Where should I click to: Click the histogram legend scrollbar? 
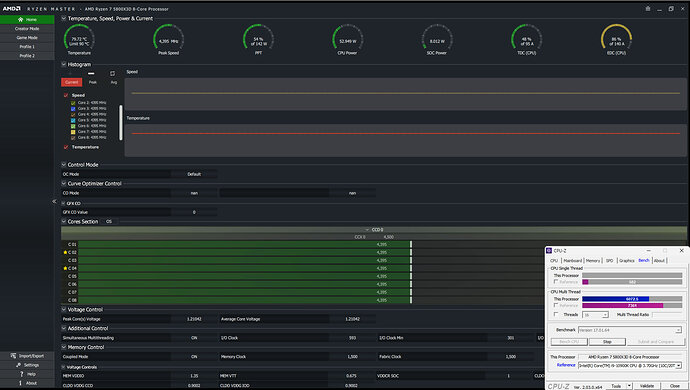point(121,122)
